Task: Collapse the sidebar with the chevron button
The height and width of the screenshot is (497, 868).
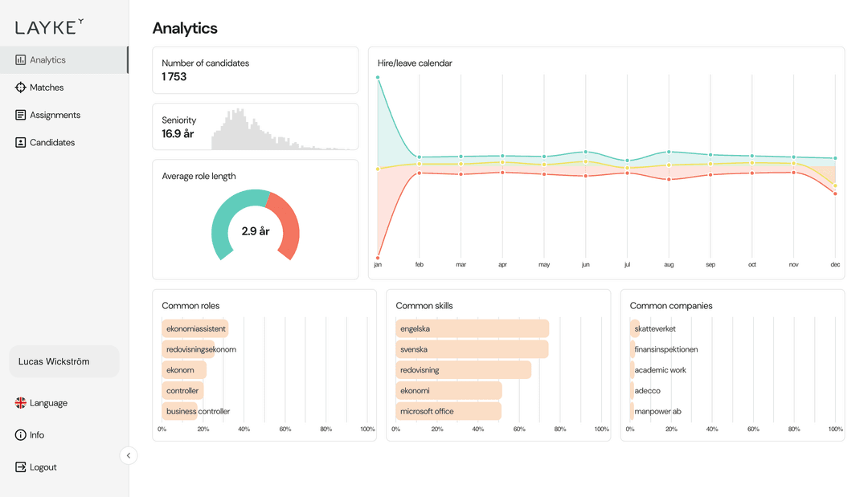Action: [129, 455]
